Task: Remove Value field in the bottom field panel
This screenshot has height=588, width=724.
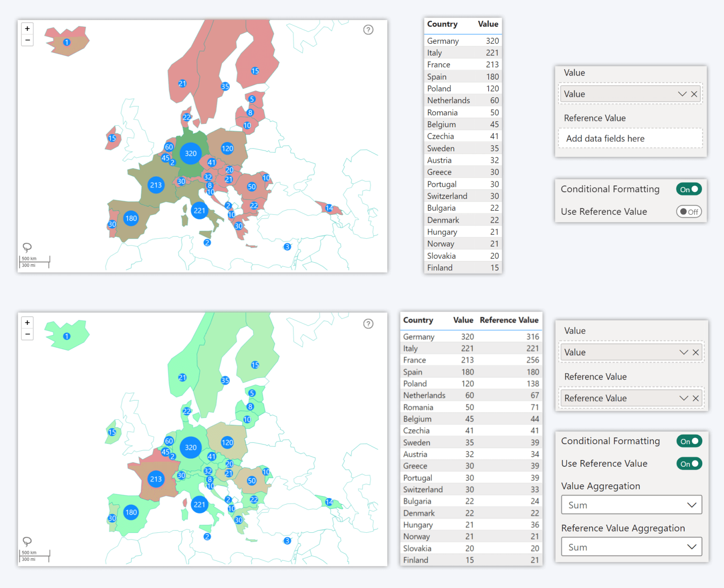Action: click(x=695, y=352)
